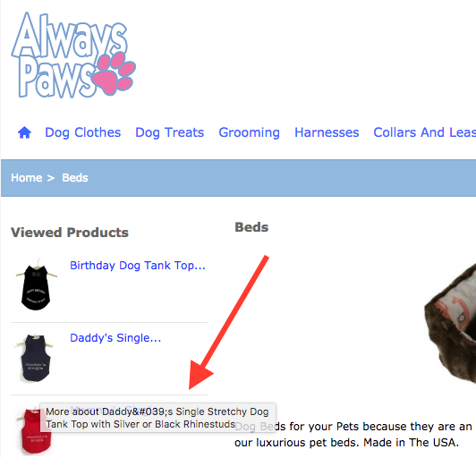Click the Always Paws logo
476x458 pixels.
(73, 55)
